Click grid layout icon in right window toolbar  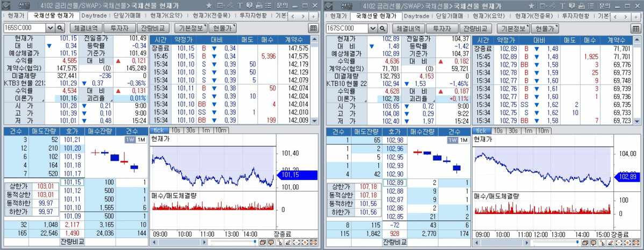pyautogui.click(x=636, y=28)
